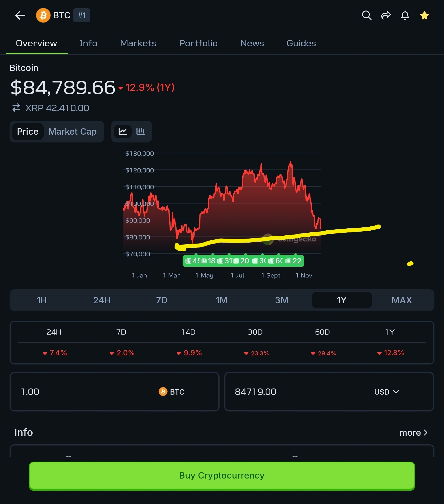Tap the swap arrows beside XRP price
Screen dimensions: 444x504
16,108
